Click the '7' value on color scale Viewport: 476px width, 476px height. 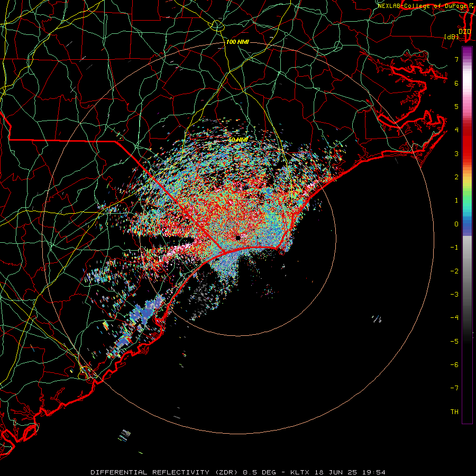[x=456, y=59]
